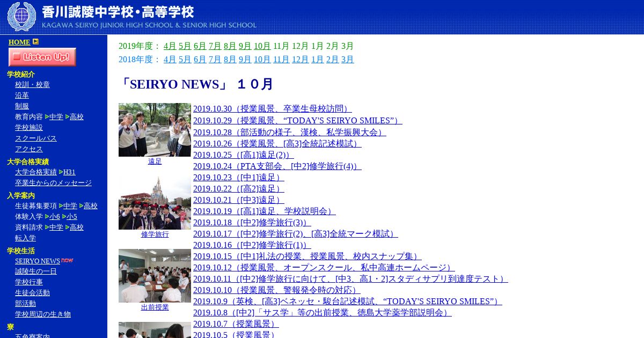
Task: Open 学校周辺の生き物 sidebar link
Action: pyautogui.click(x=43, y=314)
